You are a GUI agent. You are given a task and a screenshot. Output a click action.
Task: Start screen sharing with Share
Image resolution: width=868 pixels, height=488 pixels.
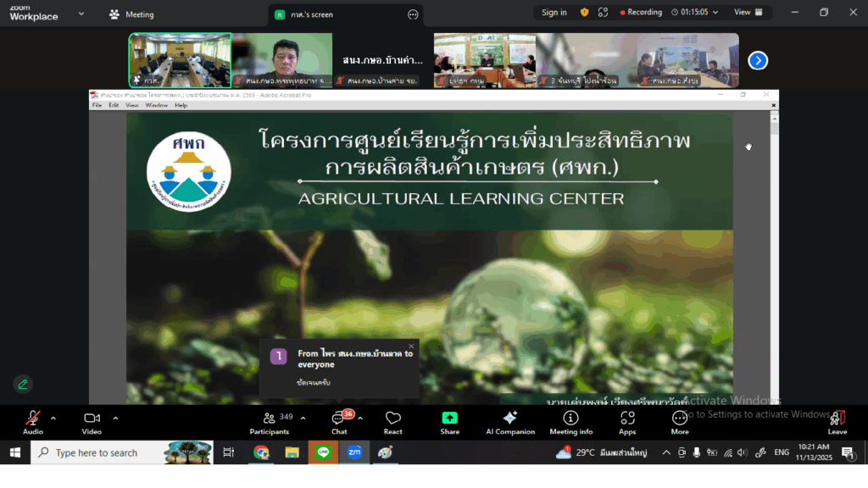tap(449, 420)
